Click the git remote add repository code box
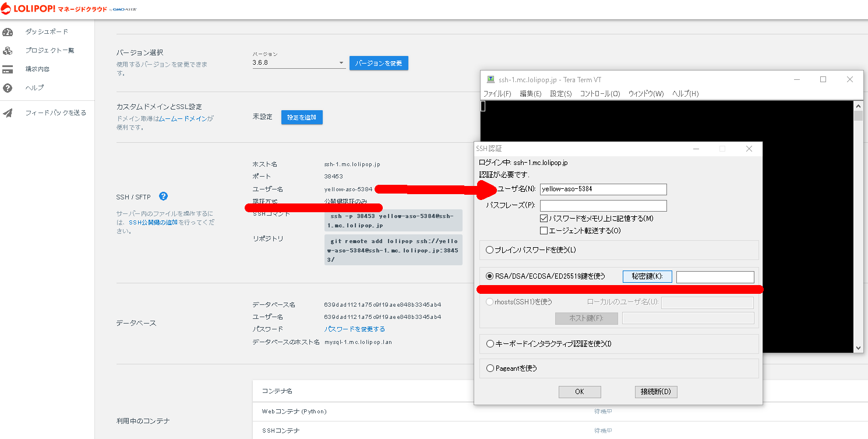The image size is (868, 439). tap(393, 250)
